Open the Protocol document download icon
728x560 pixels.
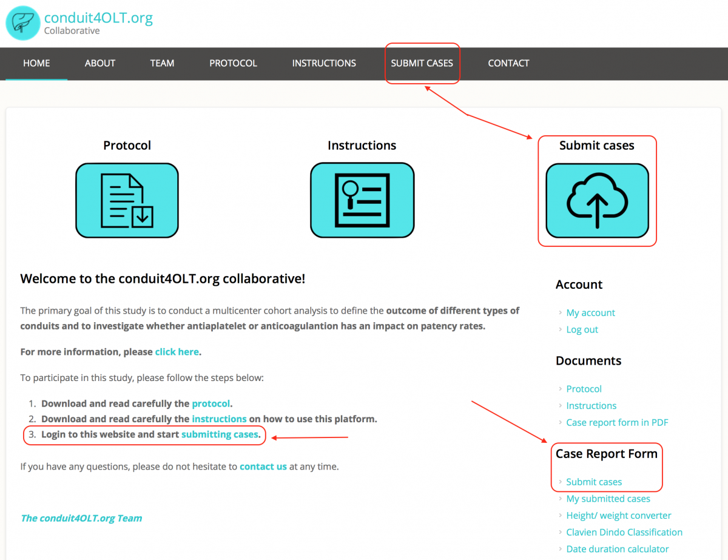[127, 200]
